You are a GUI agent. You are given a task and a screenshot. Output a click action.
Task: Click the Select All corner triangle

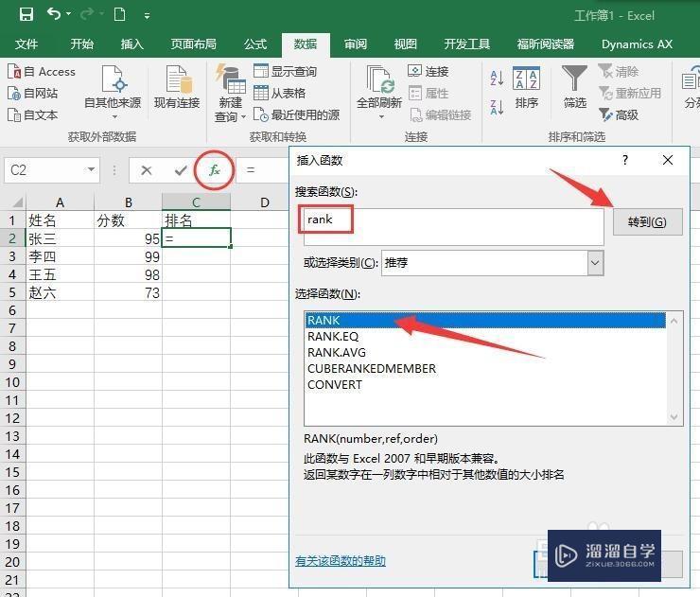click(16, 202)
